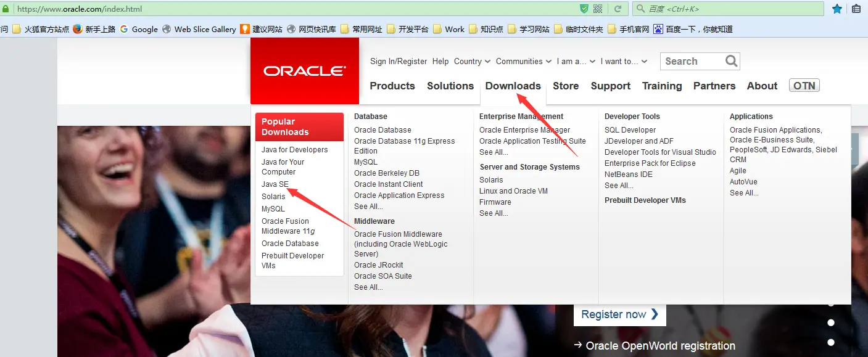Click the Sign In/Register link
The height and width of the screenshot is (357, 868).
pos(399,61)
